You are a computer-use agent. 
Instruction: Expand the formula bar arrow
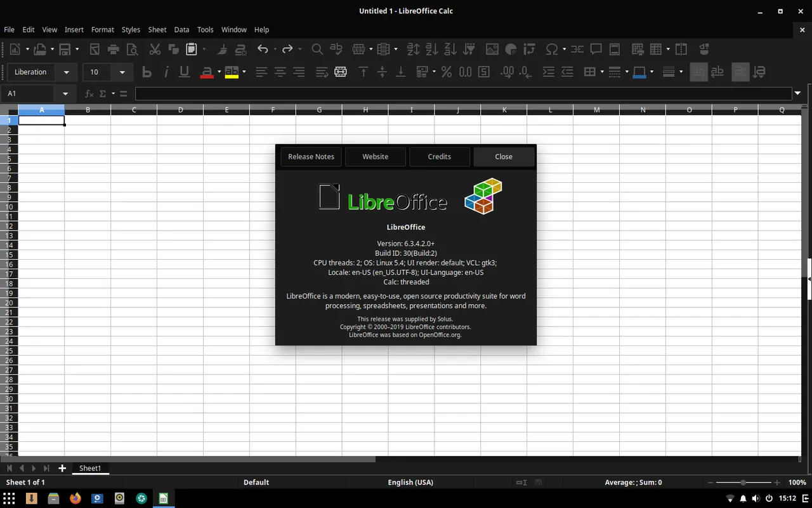(797, 94)
